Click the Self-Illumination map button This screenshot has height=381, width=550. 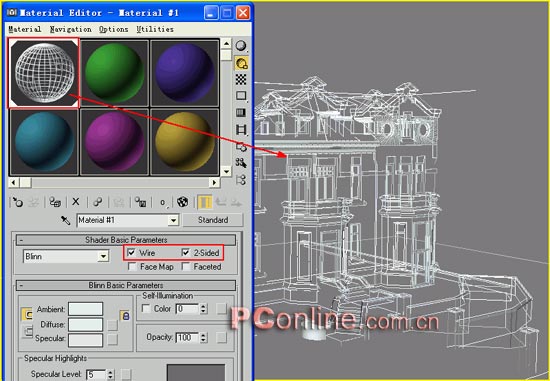click(221, 309)
